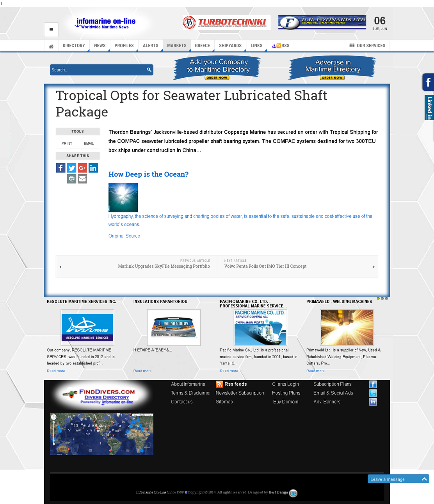
Task: Share article on LinkedIn icon
Action: 93,168
